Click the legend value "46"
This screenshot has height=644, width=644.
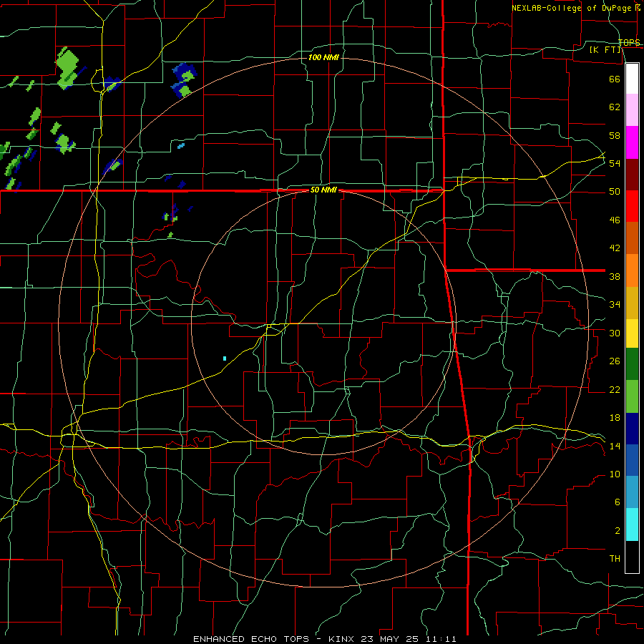(615, 220)
